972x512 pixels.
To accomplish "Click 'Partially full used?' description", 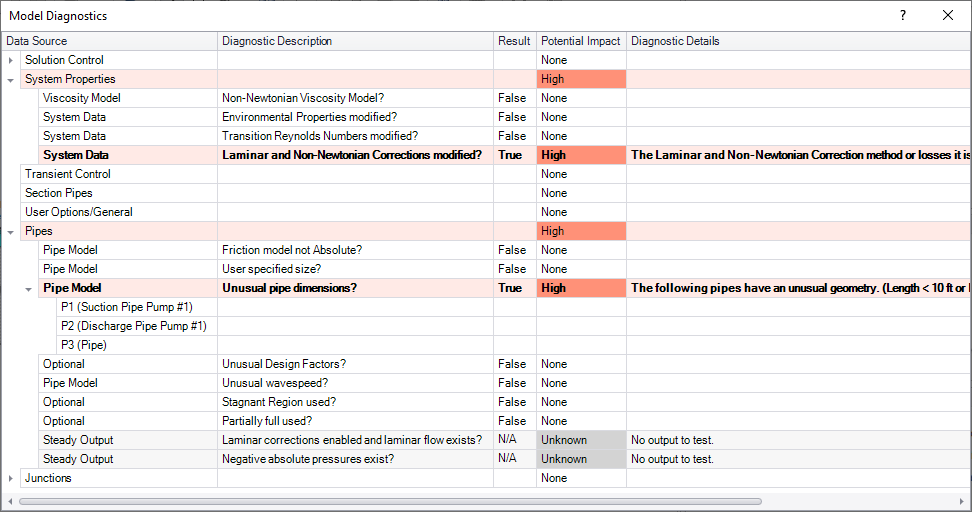I will tap(267, 421).
